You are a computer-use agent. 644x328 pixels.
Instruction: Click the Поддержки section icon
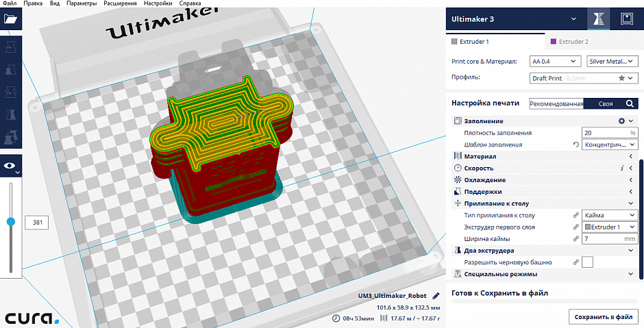[x=458, y=192]
